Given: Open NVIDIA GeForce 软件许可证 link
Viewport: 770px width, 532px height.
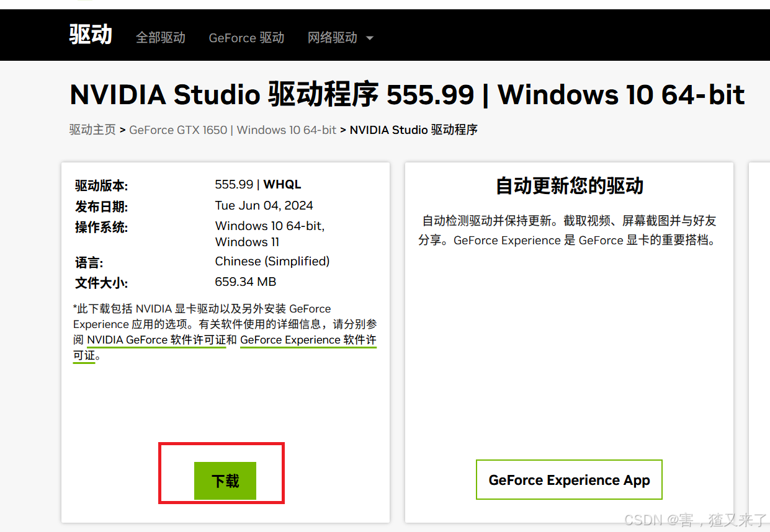Looking at the screenshot, I should pyautogui.click(x=156, y=340).
